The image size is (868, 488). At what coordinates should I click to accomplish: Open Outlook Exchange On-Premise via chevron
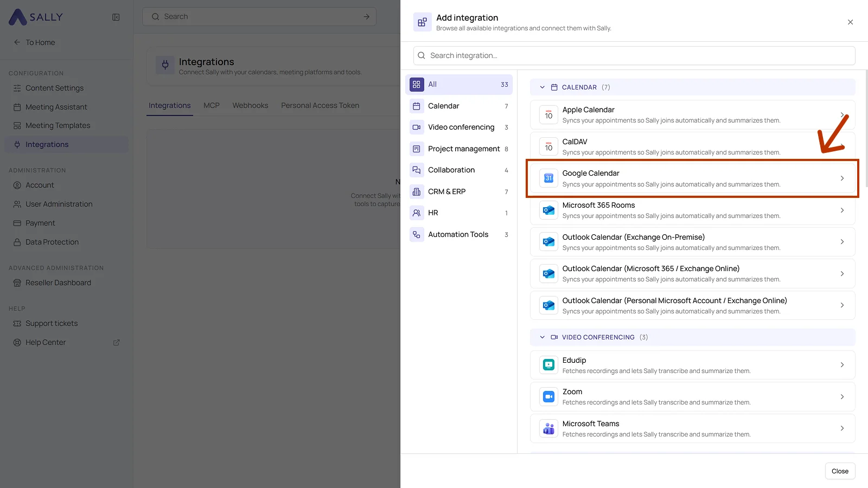842,242
